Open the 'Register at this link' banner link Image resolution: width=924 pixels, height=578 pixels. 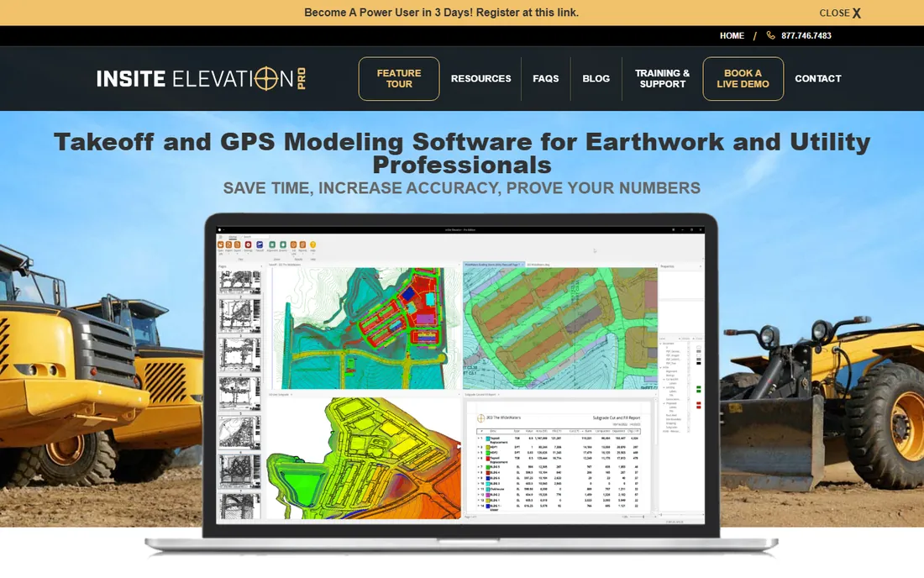coord(528,13)
